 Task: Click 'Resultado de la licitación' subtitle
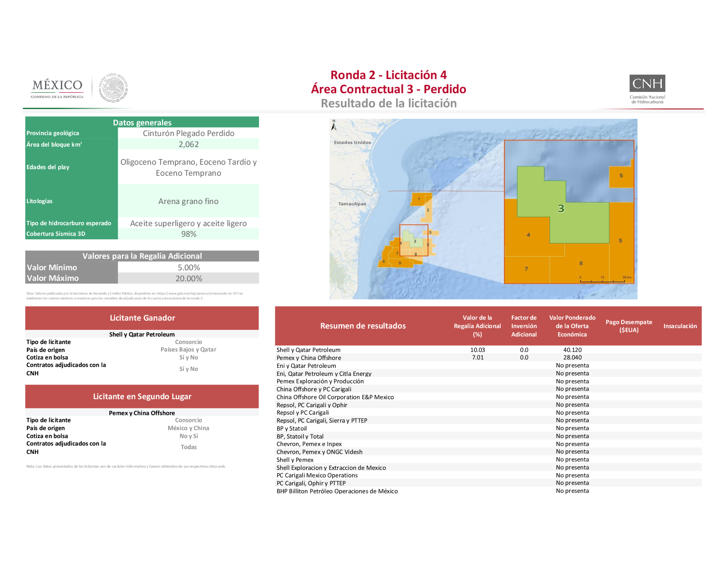click(389, 103)
